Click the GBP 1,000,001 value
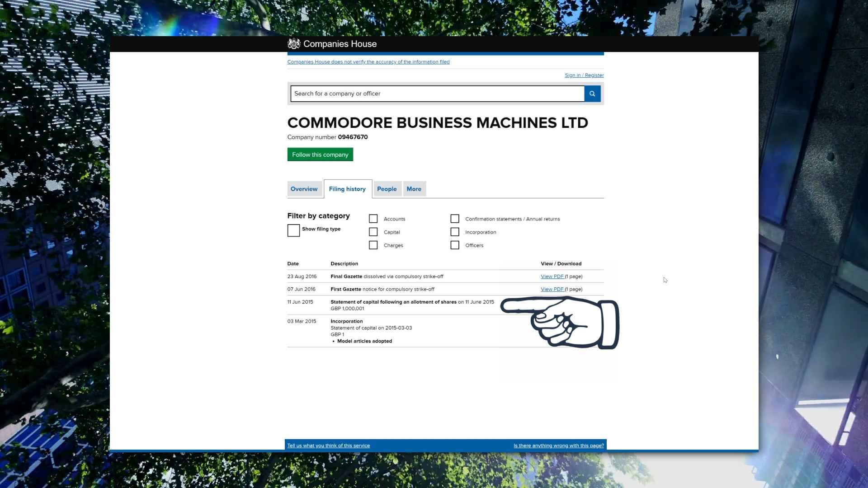The height and width of the screenshot is (488, 868). tap(347, 309)
